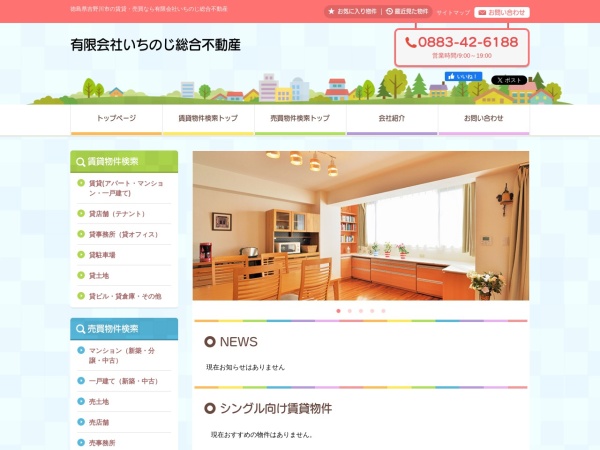
Task: Click text 現在おすすめの物件はありません。
Action: pos(262,435)
